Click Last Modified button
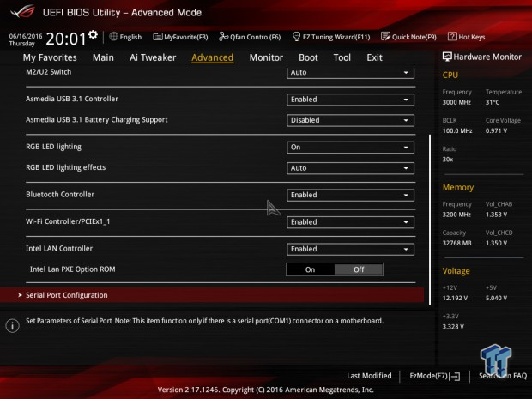The height and width of the screenshot is (399, 532). 369,376
